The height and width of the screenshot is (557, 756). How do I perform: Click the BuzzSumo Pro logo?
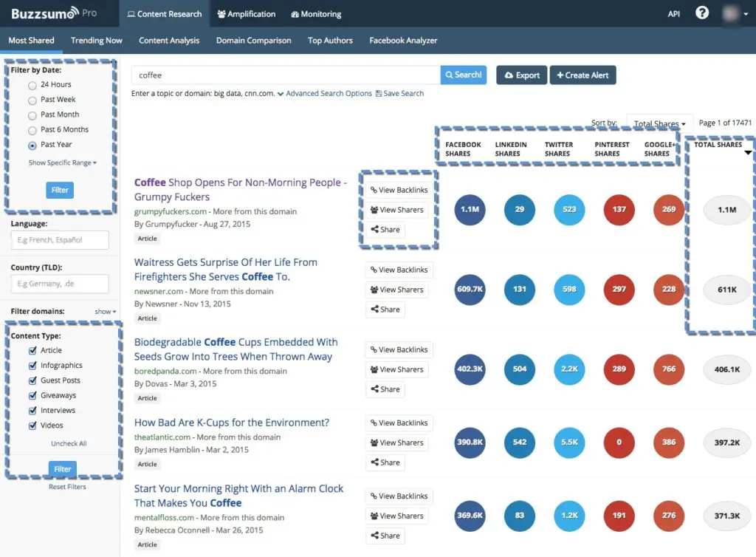pos(54,13)
